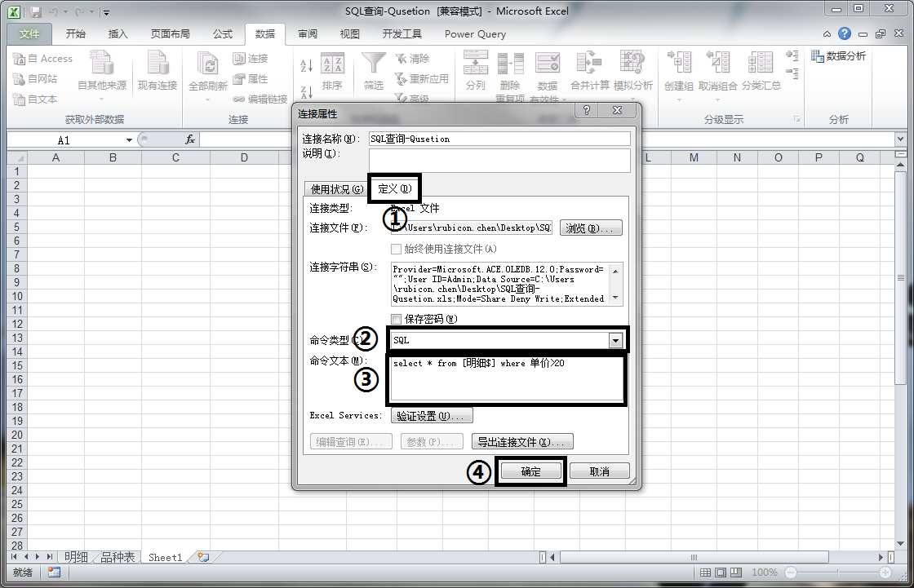Viewport: 914px width, 588px height.
Task: Open the 命令类型 SQL dropdown
Action: click(617, 339)
